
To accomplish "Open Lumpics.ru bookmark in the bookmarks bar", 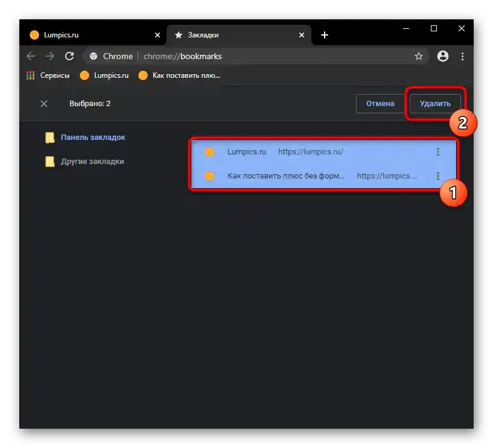I will 104,75.
